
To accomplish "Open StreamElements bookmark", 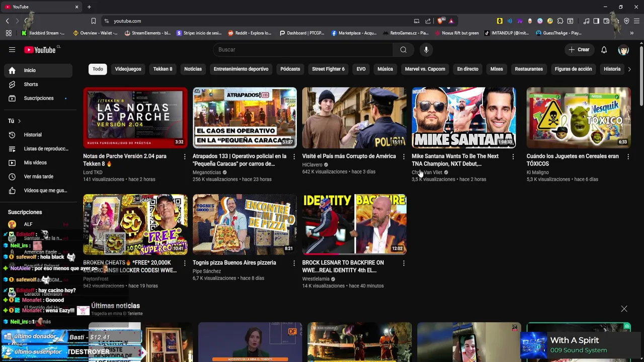I will click(x=147, y=33).
